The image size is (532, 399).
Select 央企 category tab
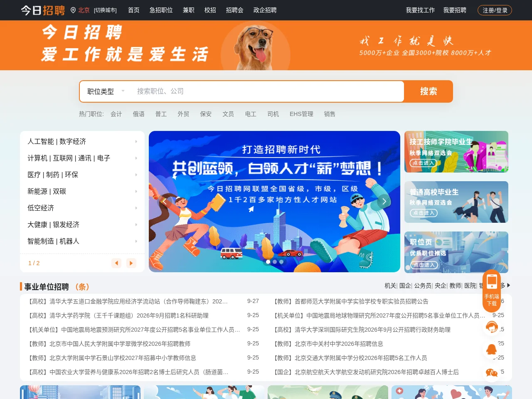441,286
